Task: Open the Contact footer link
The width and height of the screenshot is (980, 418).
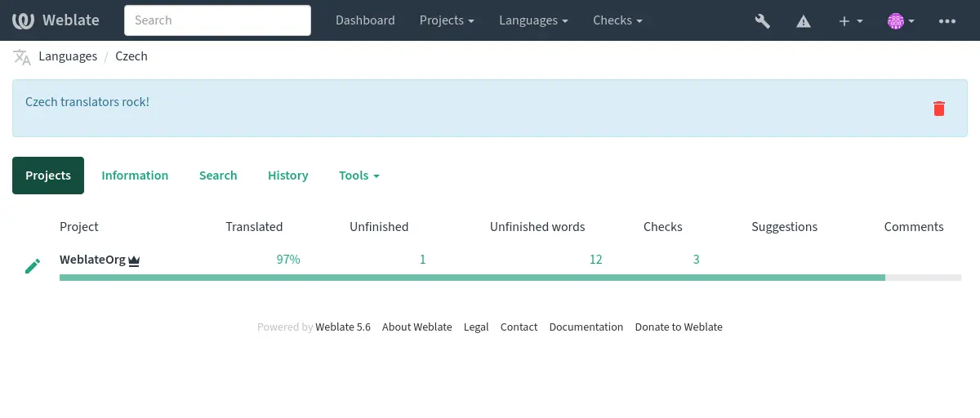Action: coord(519,327)
